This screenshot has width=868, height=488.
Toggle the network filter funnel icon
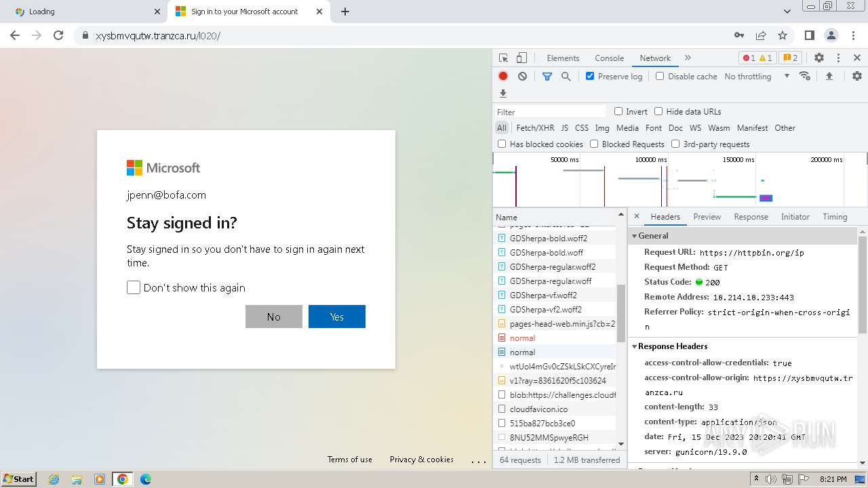pyautogui.click(x=547, y=77)
